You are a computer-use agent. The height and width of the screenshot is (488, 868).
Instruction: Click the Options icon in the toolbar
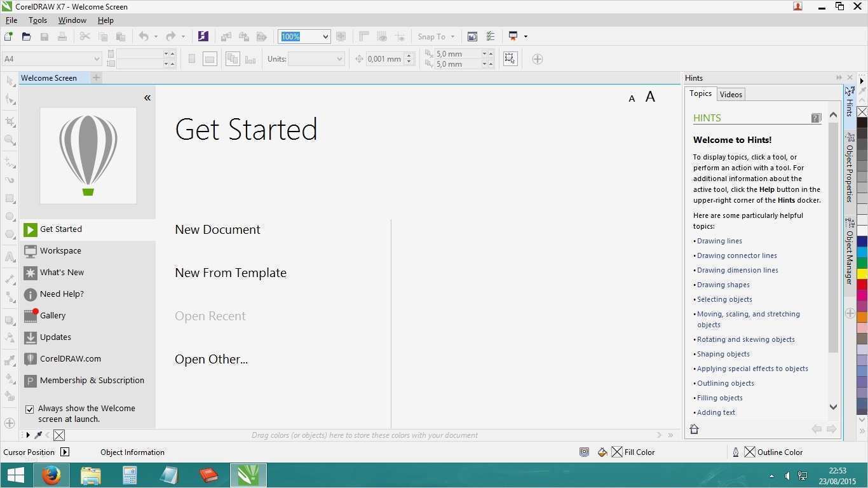tap(491, 36)
